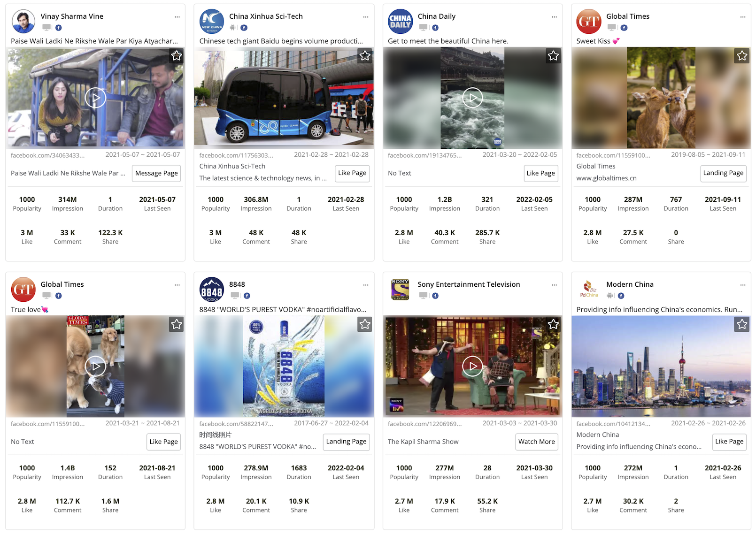The height and width of the screenshot is (535, 756).
Task: Click Facebook icon under China Xinhua Sci-Tech
Action: [244, 28]
